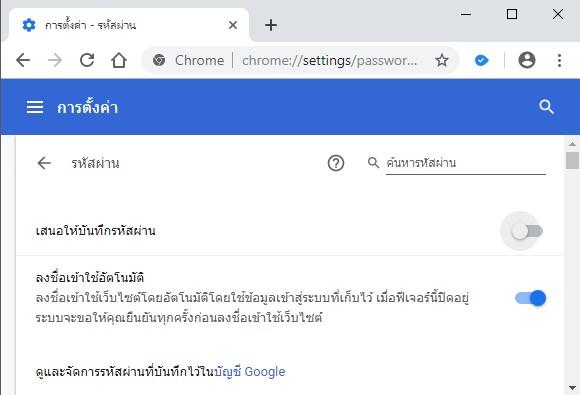
Task: Search settings using magnifier icon
Action: coord(546,107)
